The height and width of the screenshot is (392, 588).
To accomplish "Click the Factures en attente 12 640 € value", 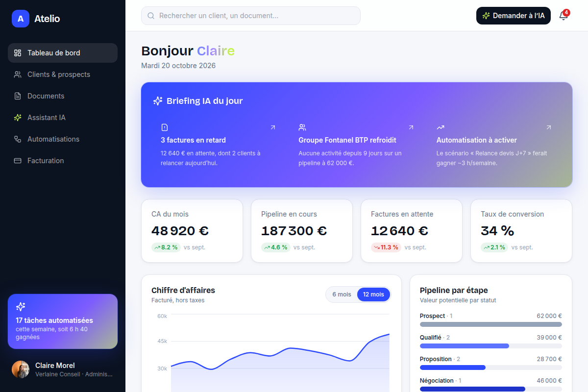I will pyautogui.click(x=400, y=230).
